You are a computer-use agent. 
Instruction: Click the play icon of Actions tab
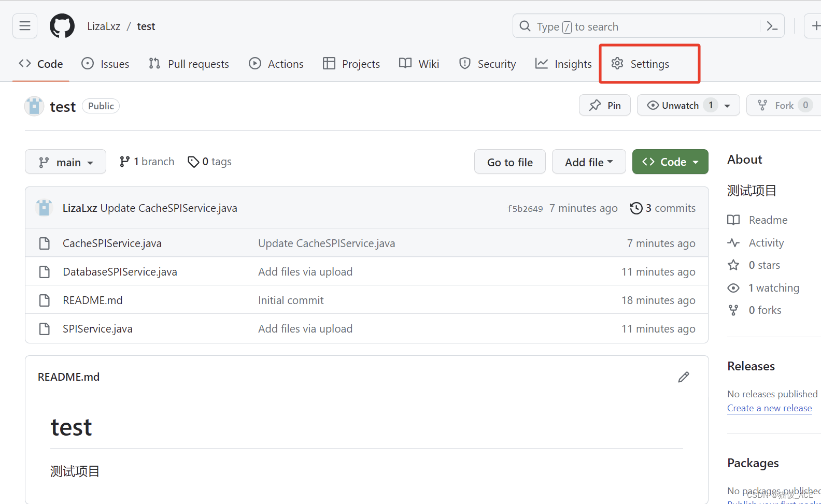255,63
